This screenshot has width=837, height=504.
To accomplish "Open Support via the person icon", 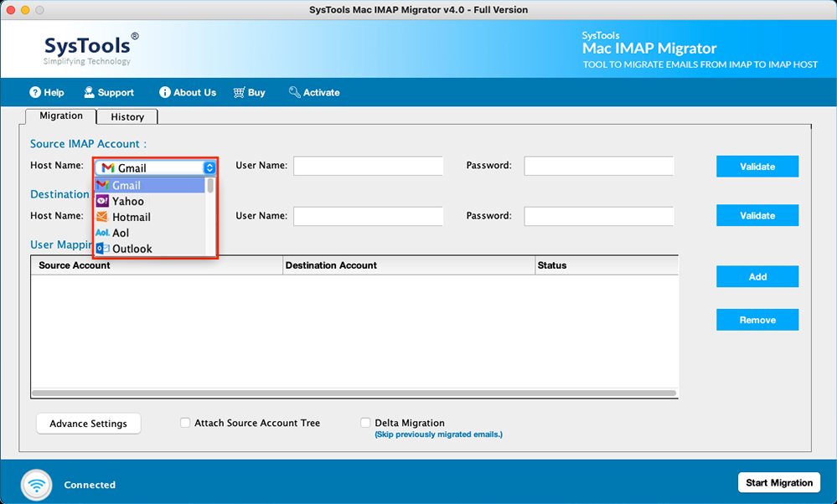I will pos(89,92).
